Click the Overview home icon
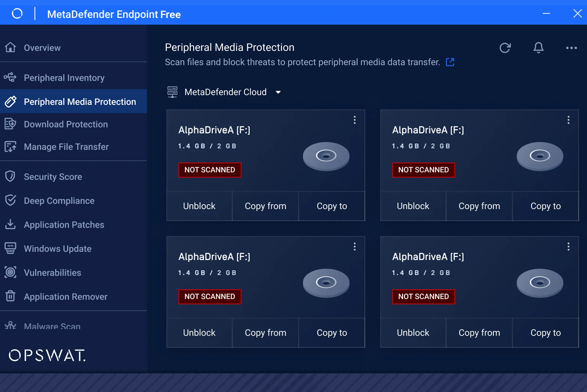The image size is (587, 392). tap(10, 48)
